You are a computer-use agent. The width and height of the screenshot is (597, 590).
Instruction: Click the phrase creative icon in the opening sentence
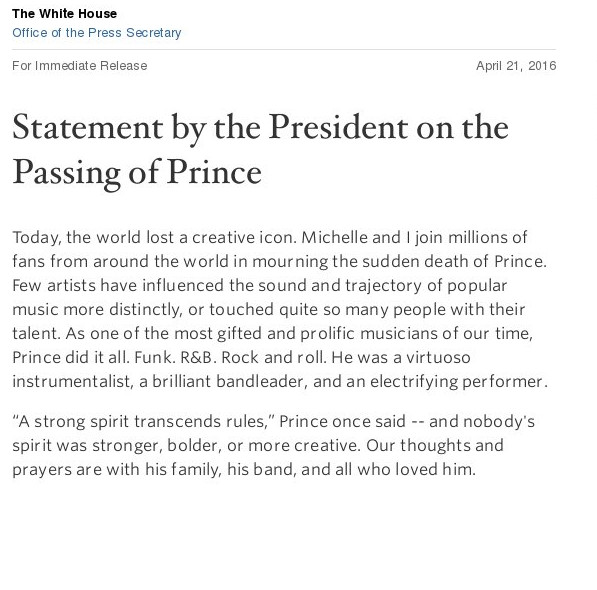244,238
